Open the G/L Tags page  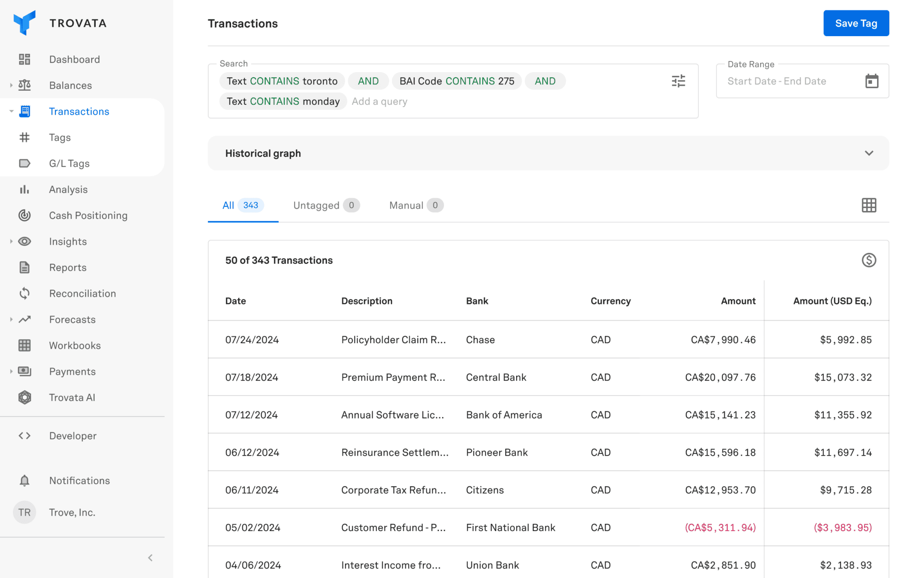point(69,163)
